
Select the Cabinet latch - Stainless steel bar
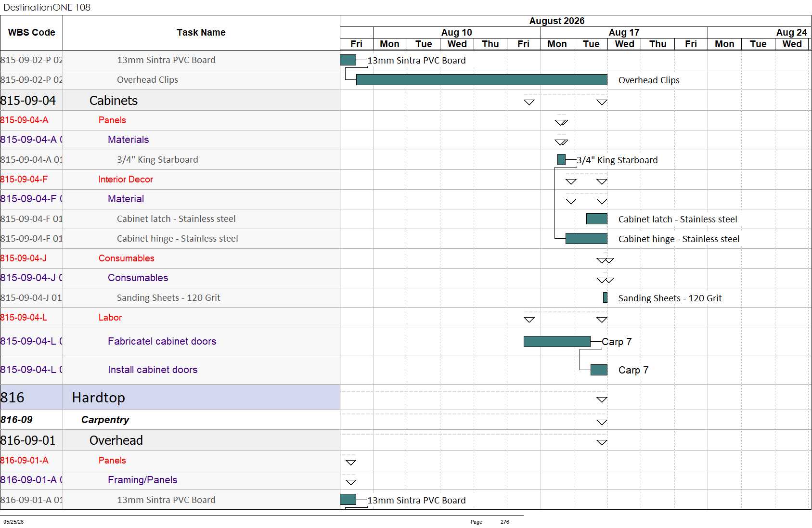[597, 219]
